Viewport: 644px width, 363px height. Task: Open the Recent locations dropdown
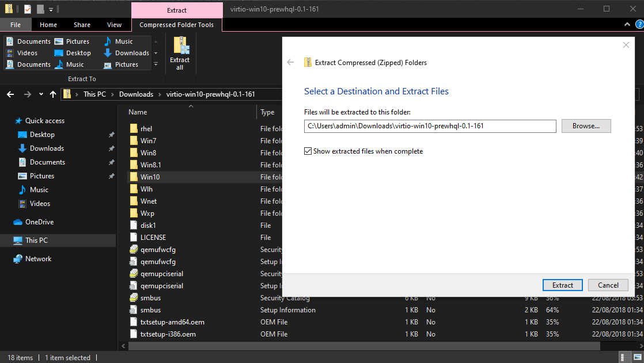(41, 94)
